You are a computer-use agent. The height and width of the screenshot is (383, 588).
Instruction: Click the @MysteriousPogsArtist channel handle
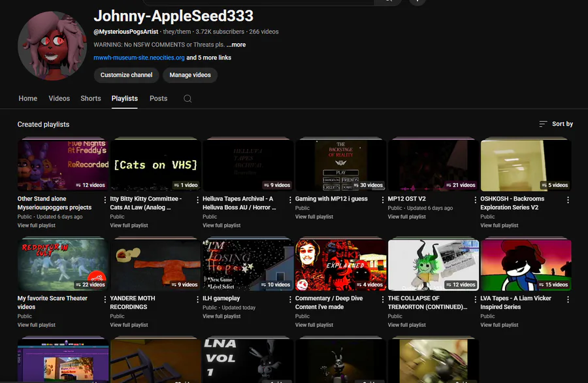[126, 32]
